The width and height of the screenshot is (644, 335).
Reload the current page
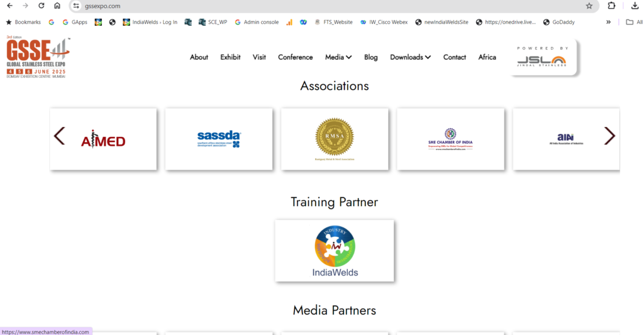(42, 6)
